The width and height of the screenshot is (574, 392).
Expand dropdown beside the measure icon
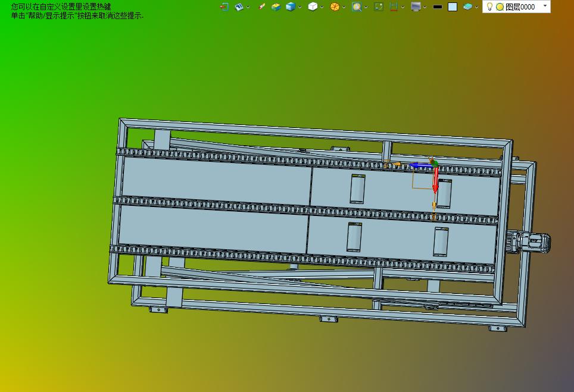(x=403, y=7)
